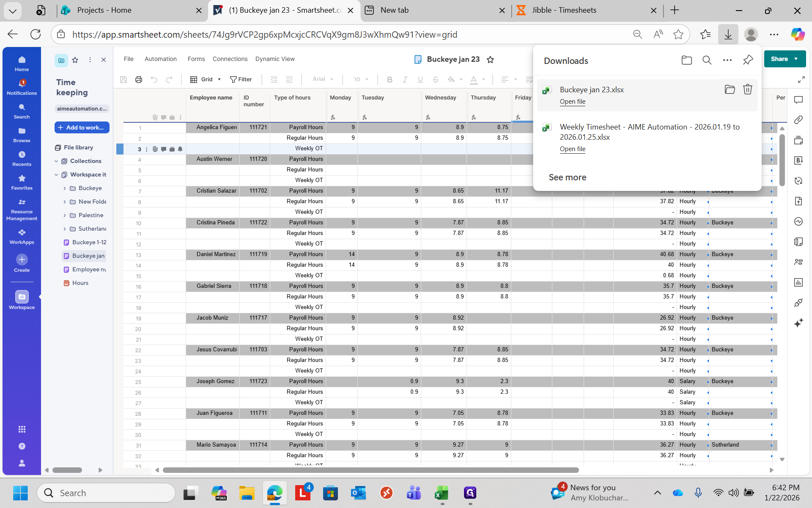Open Notifications in left sidebar
The image size is (812, 508).
22,87
